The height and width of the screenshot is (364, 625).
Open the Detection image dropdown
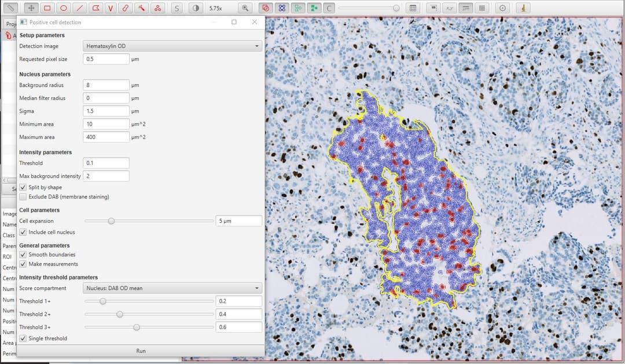tap(172, 46)
